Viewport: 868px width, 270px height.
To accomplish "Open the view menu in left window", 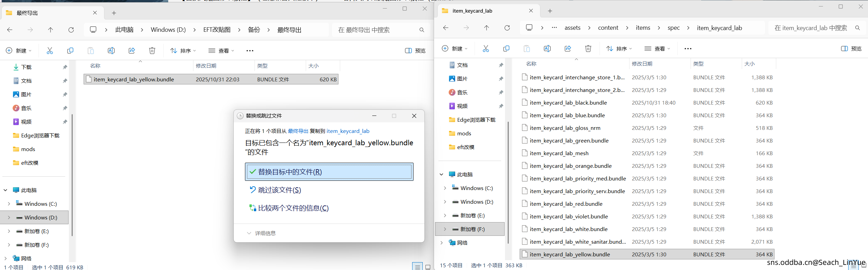I will [x=221, y=51].
